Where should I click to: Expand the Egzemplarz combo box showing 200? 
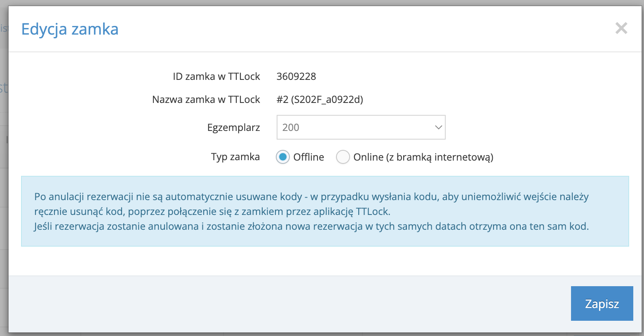tap(361, 127)
